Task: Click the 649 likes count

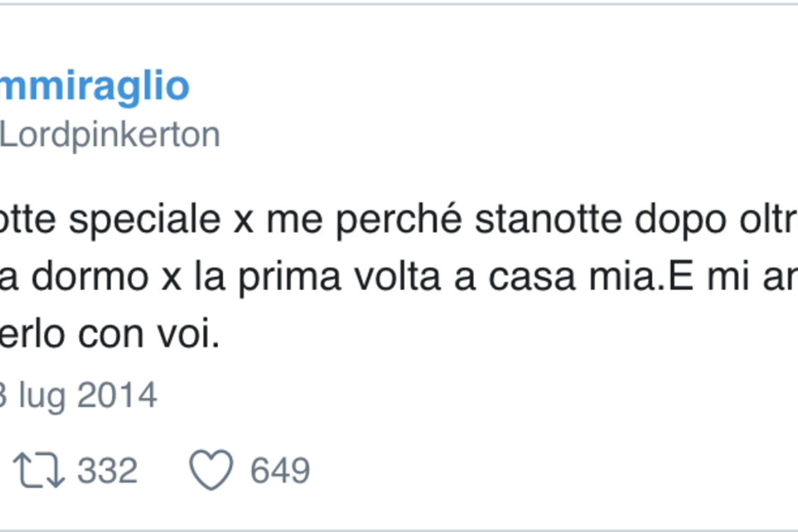Action: click(x=280, y=471)
